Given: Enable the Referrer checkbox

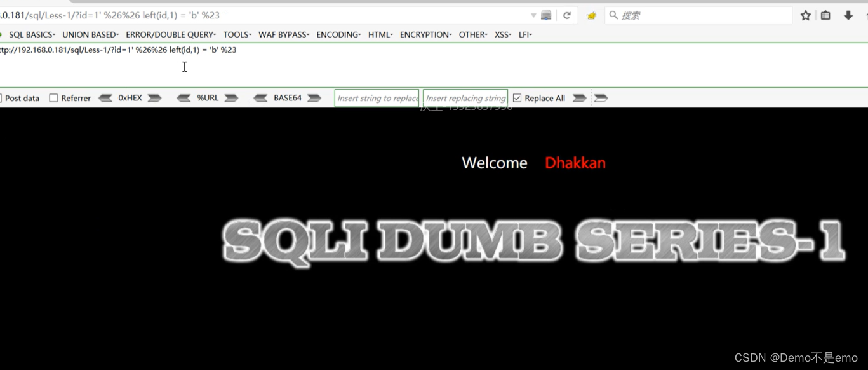Looking at the screenshot, I should [x=53, y=98].
